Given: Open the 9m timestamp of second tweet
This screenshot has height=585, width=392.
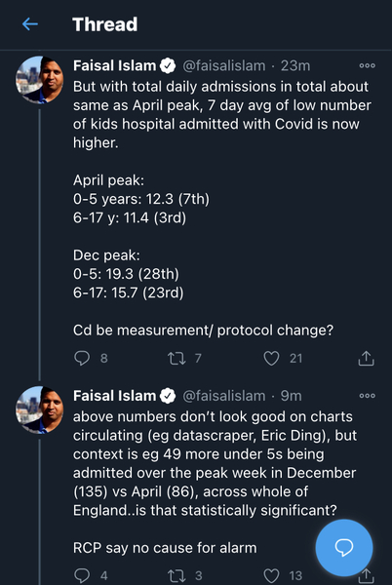Looking at the screenshot, I should pyautogui.click(x=291, y=396).
